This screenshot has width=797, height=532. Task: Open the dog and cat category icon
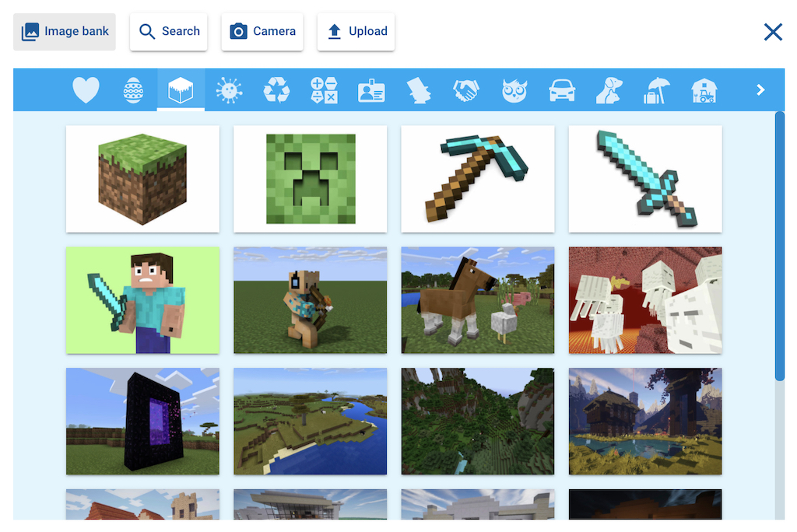click(609, 90)
